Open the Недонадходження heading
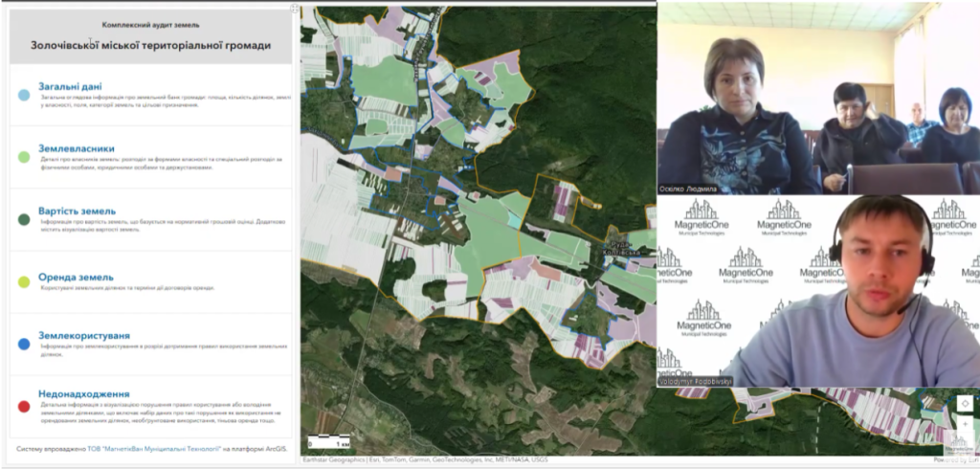 click(x=84, y=393)
